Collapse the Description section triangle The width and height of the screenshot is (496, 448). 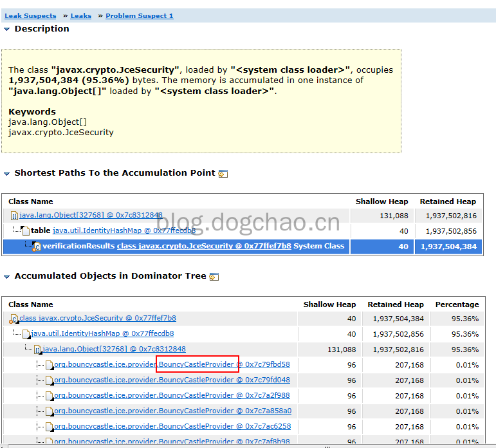[6, 29]
